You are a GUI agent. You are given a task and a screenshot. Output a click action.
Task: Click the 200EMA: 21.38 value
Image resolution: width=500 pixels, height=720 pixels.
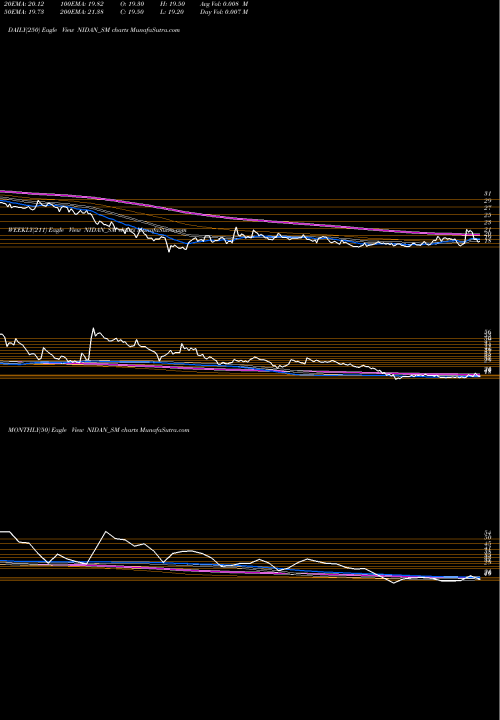coord(82,12)
